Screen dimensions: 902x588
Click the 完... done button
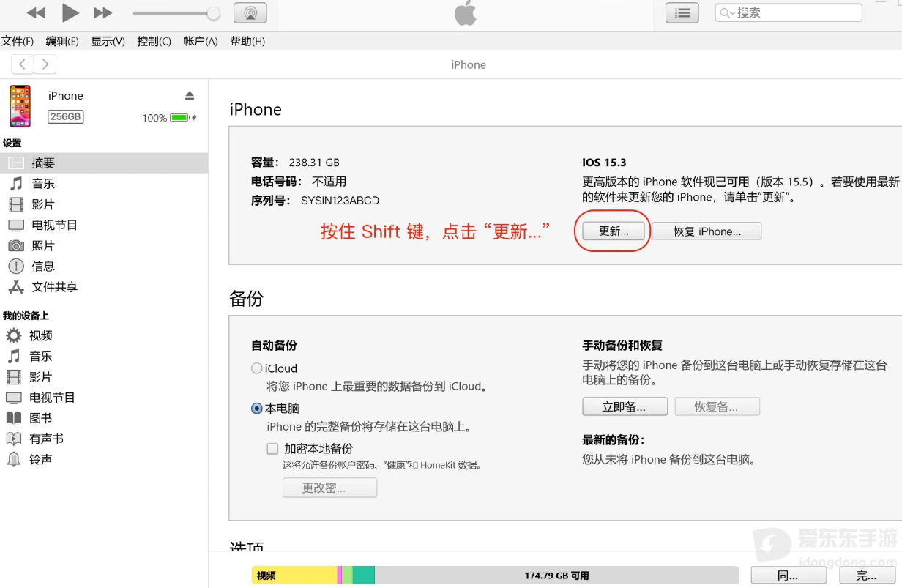click(866, 576)
